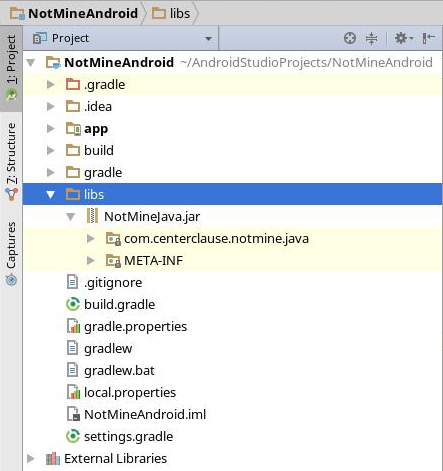This screenshot has width=443, height=471.
Task: Click the build.gradle file icon
Action: pos(73,304)
